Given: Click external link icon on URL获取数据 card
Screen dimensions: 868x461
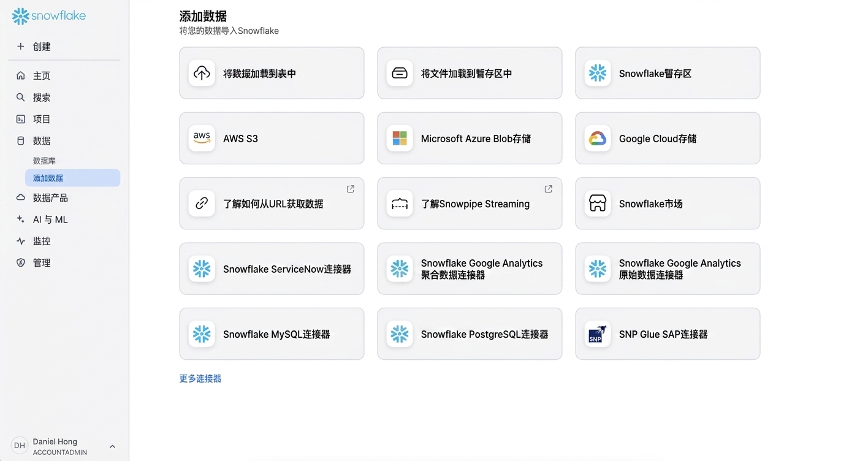Looking at the screenshot, I should coord(351,189).
